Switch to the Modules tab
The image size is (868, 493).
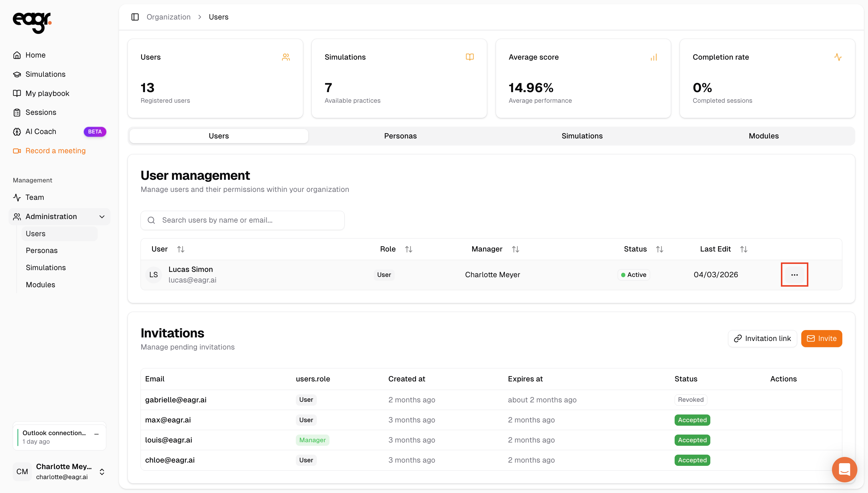click(x=763, y=136)
